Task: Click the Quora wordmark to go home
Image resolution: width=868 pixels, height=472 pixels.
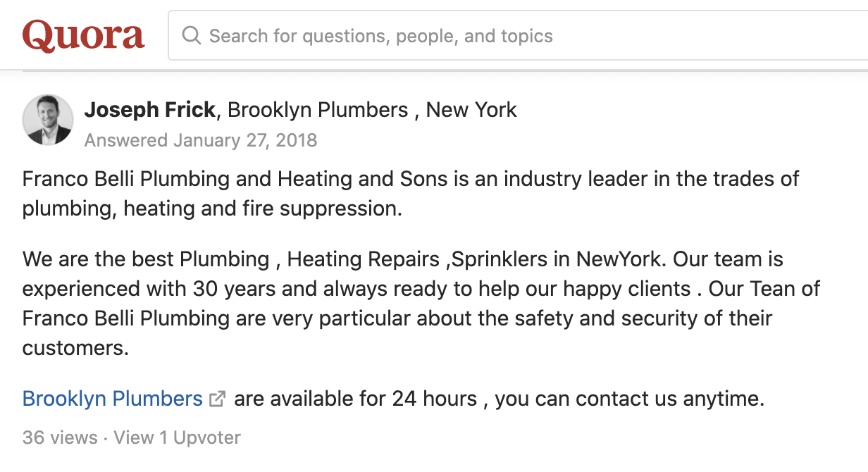Action: tap(83, 35)
